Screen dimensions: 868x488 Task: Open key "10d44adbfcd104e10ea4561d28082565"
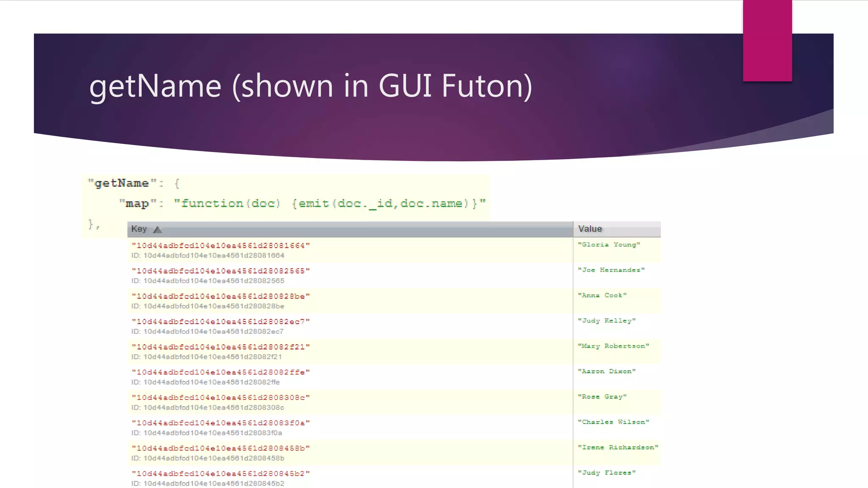tap(221, 271)
